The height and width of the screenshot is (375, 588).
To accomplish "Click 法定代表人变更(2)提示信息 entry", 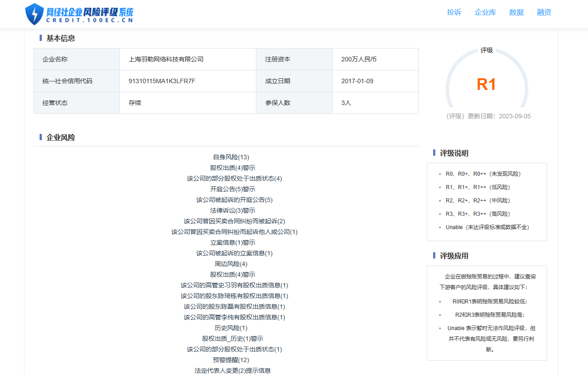I will click(232, 371).
